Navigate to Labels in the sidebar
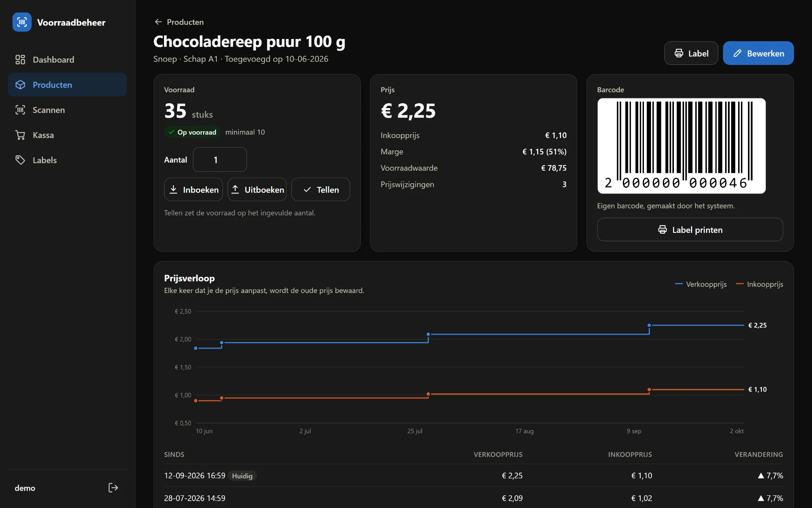The image size is (812, 508). pyautogui.click(x=67, y=160)
